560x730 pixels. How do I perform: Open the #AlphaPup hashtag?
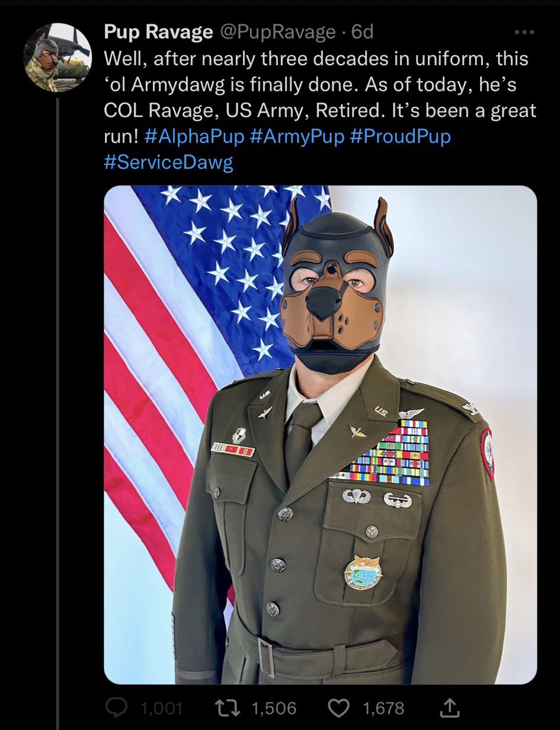[194, 137]
